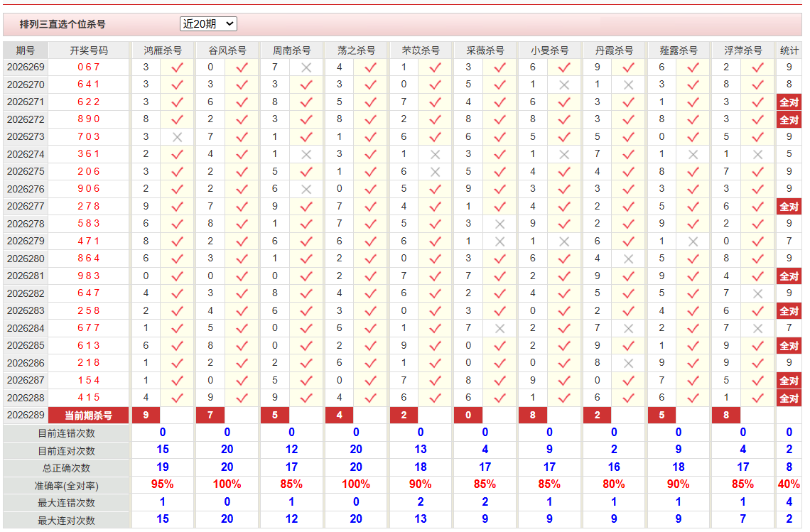Click the X mark for 周南杀号 in row 2026269
Image resolution: width=810 pixels, height=532 pixels.
[306, 67]
